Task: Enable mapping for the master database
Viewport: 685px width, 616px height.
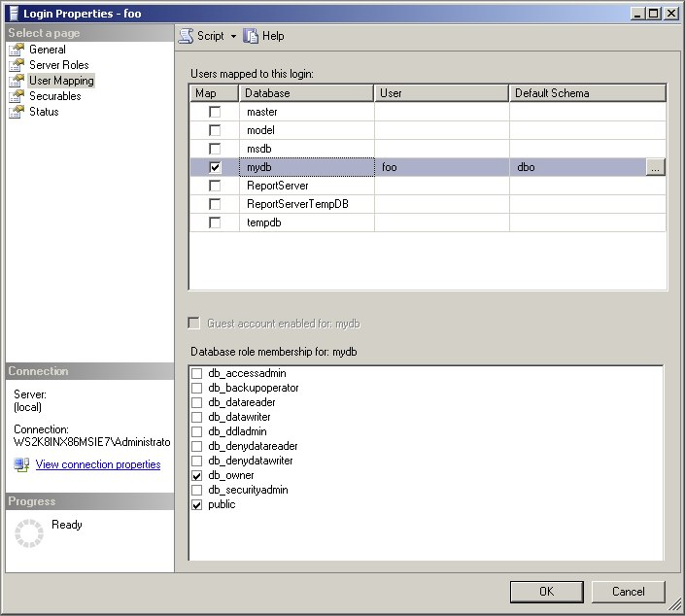Action: point(215,112)
